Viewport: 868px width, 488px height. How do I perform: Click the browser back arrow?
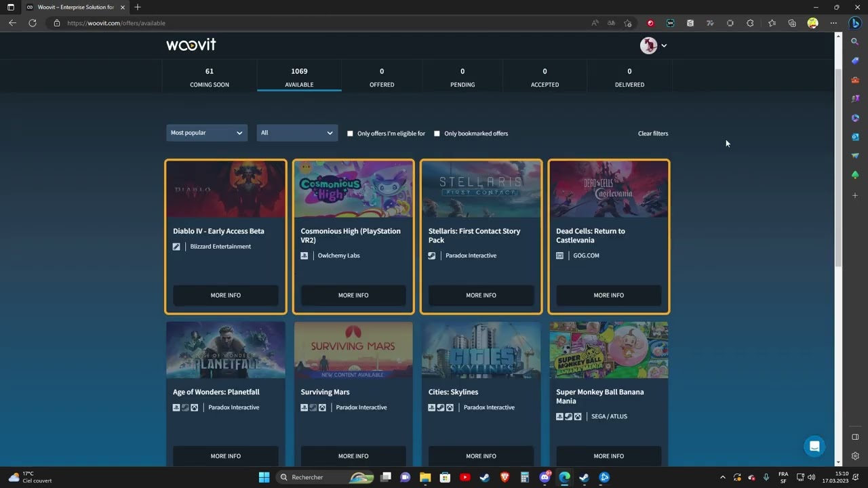(12, 23)
